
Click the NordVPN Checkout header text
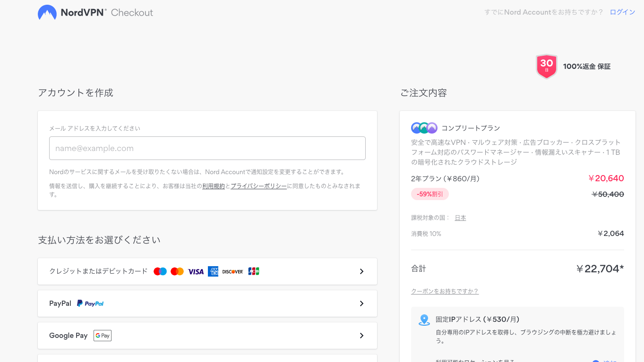107,13
